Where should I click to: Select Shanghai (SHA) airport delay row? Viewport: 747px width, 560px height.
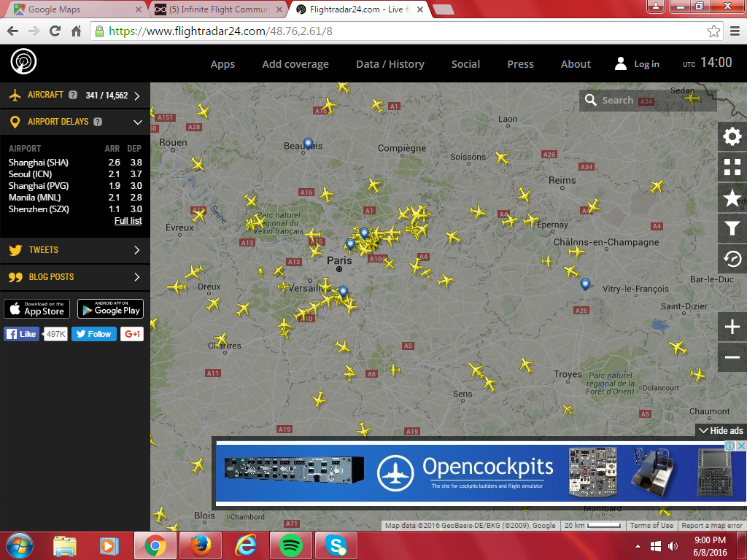click(x=75, y=163)
